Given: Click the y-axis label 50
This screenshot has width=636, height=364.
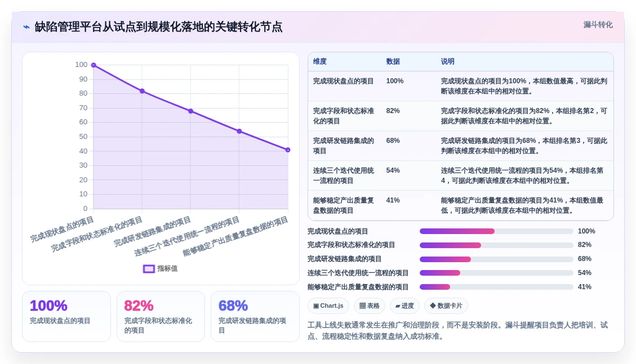Looking at the screenshot, I should pos(83,137).
